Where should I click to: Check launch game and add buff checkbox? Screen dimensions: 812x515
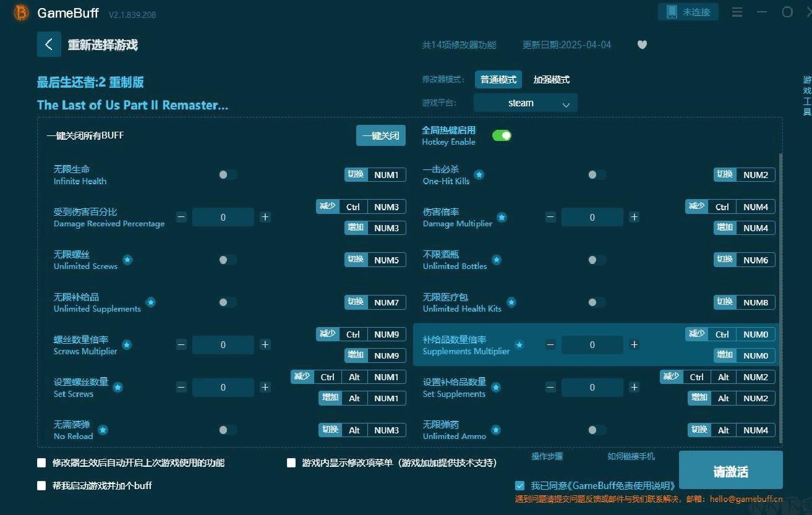(x=41, y=485)
